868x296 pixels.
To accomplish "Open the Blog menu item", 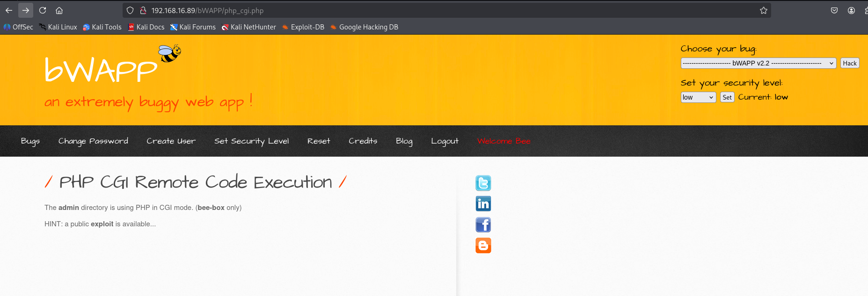I will coord(404,141).
